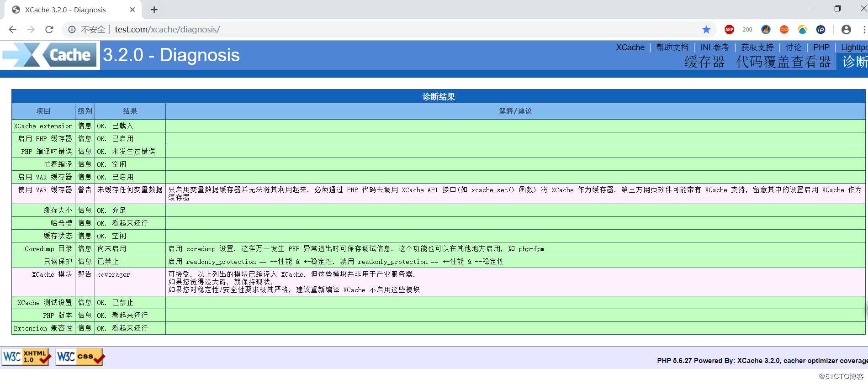Click the dark blue round extension icon
Screen dimensions: 868x384
click(x=821, y=30)
